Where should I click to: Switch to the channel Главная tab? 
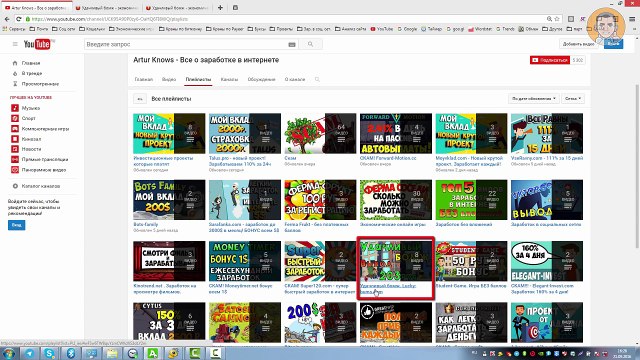[144, 79]
